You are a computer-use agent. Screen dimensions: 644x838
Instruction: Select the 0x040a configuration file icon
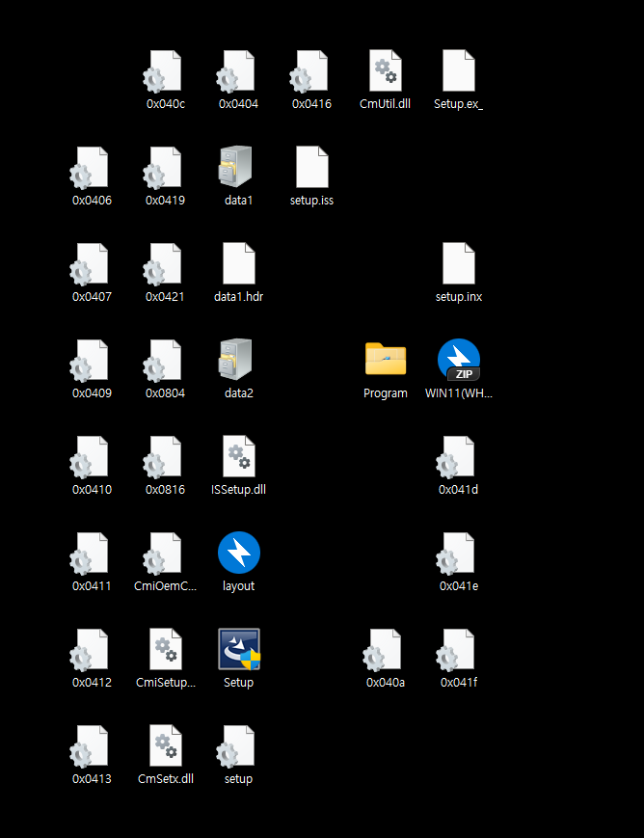(382, 650)
